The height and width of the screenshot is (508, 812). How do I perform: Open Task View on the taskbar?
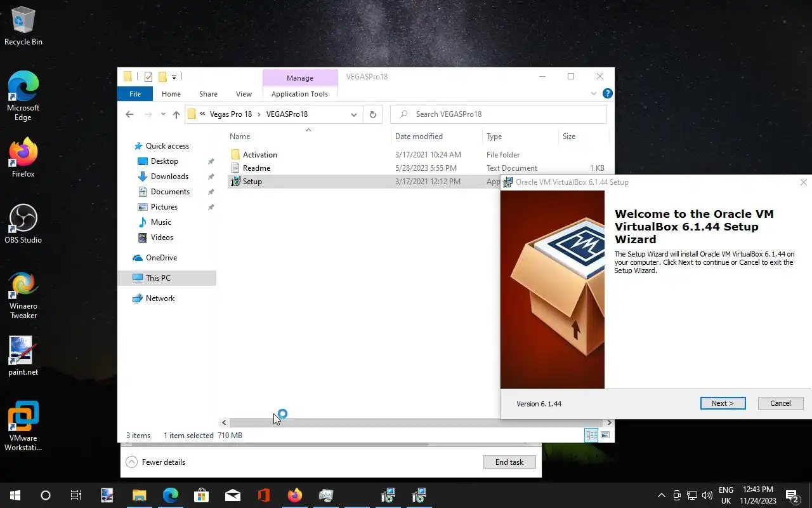76,495
